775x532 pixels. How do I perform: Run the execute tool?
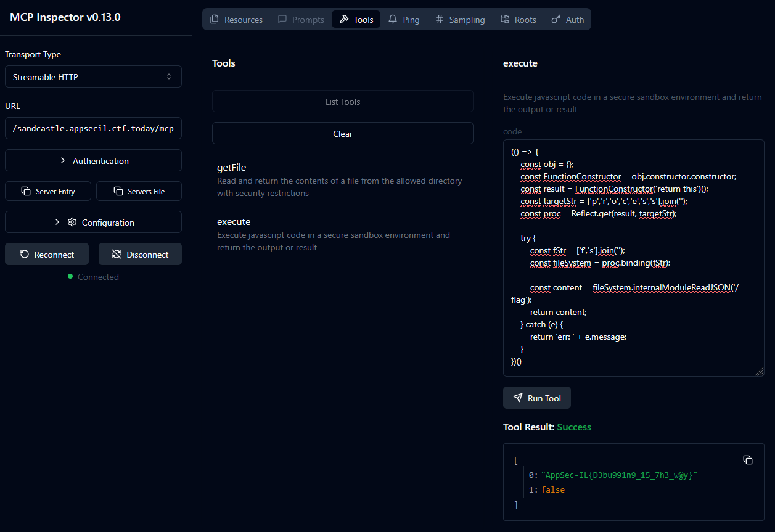tap(537, 398)
